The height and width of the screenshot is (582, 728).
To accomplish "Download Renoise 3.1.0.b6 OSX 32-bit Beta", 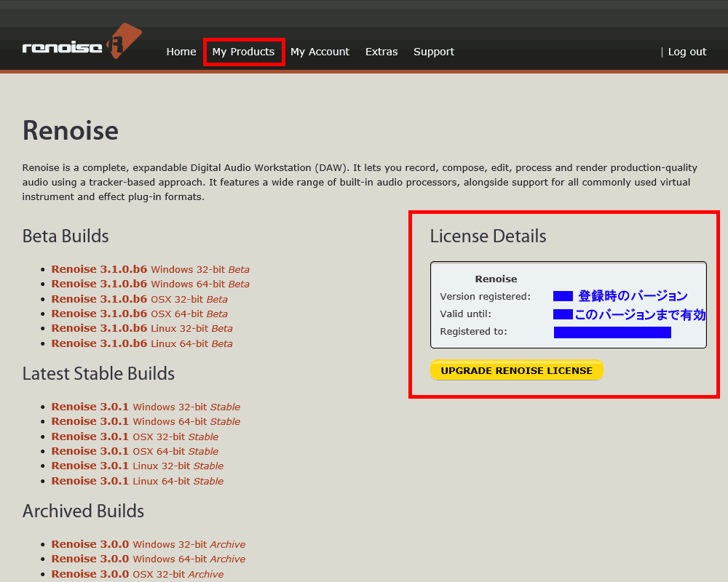I will [139, 299].
